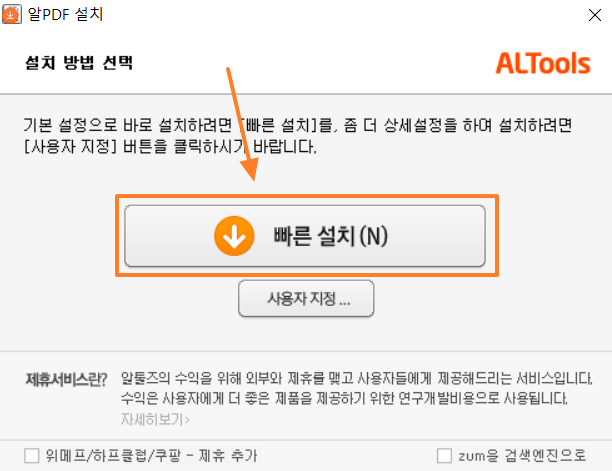The image size is (612, 471).
Task: Start the 빠른 설치(N) quick install
Action: (x=305, y=236)
